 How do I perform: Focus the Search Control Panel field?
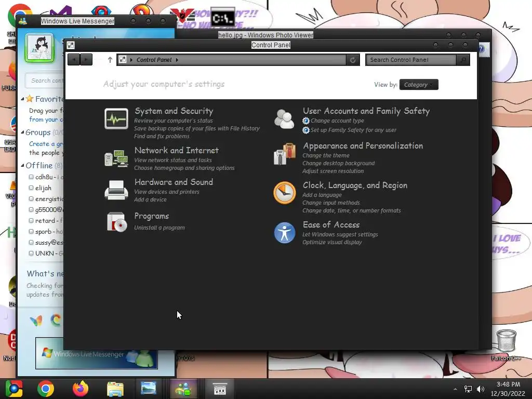tap(411, 60)
